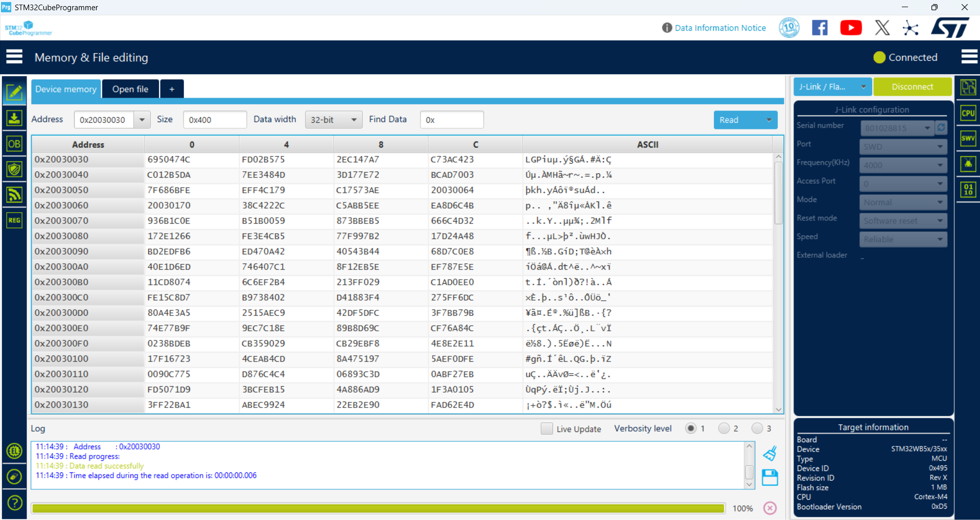Open the wireless firmware update panel

[14, 195]
